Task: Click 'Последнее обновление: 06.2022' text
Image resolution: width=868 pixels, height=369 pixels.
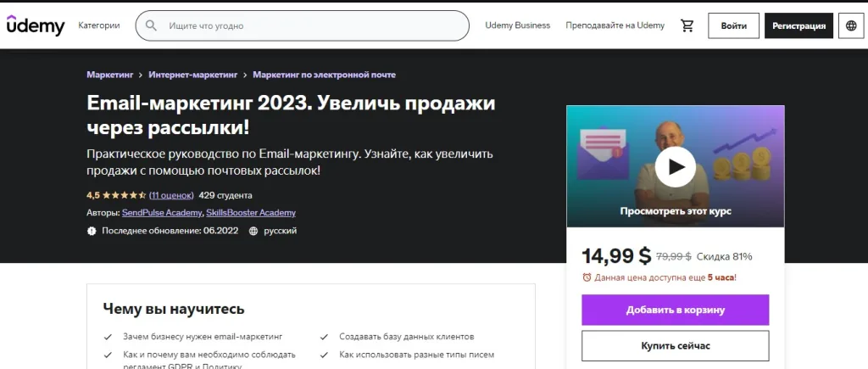Action: (x=170, y=231)
